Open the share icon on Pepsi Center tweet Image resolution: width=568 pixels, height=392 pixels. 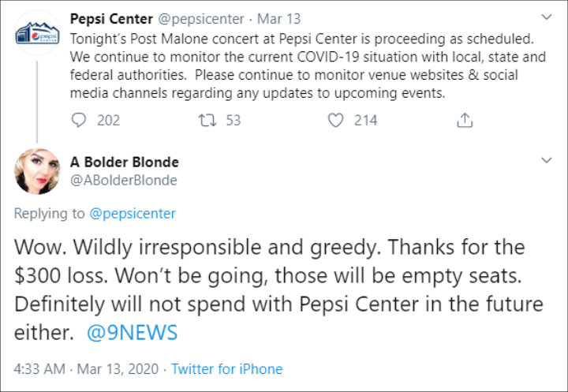coord(465,120)
